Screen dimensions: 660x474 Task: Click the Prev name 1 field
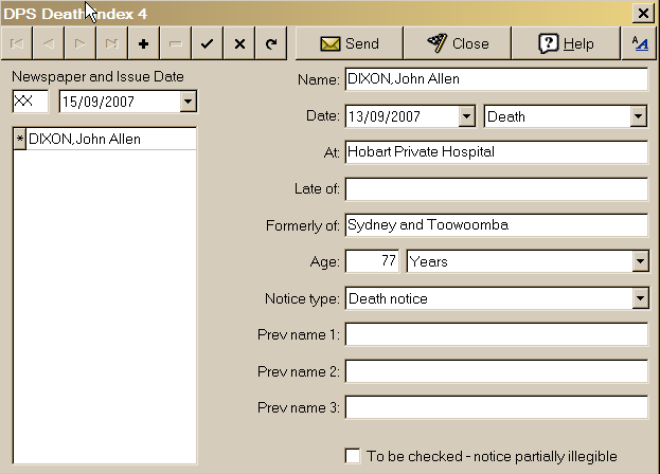pyautogui.click(x=496, y=335)
